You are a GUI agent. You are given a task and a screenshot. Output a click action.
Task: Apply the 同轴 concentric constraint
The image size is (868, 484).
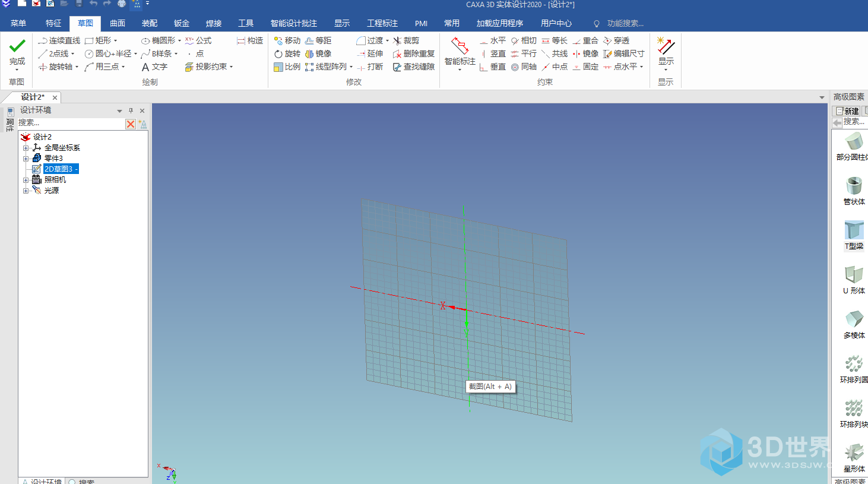coord(524,67)
